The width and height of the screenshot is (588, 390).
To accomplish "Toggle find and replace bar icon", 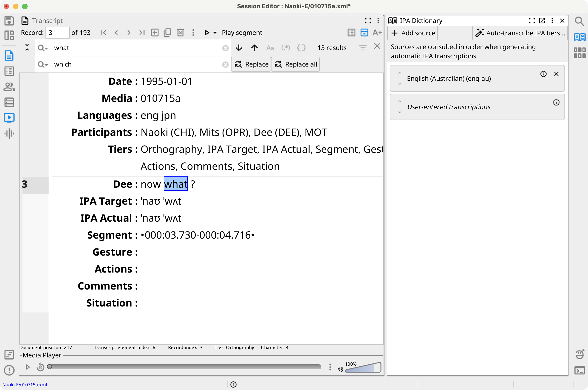I will [x=364, y=33].
